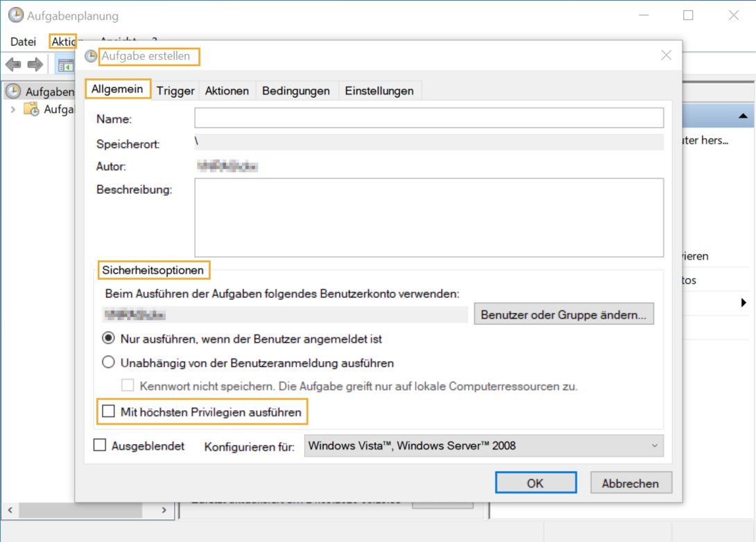Switch to the Trigger tab
Image resolution: width=756 pixels, height=542 pixels.
[x=175, y=90]
